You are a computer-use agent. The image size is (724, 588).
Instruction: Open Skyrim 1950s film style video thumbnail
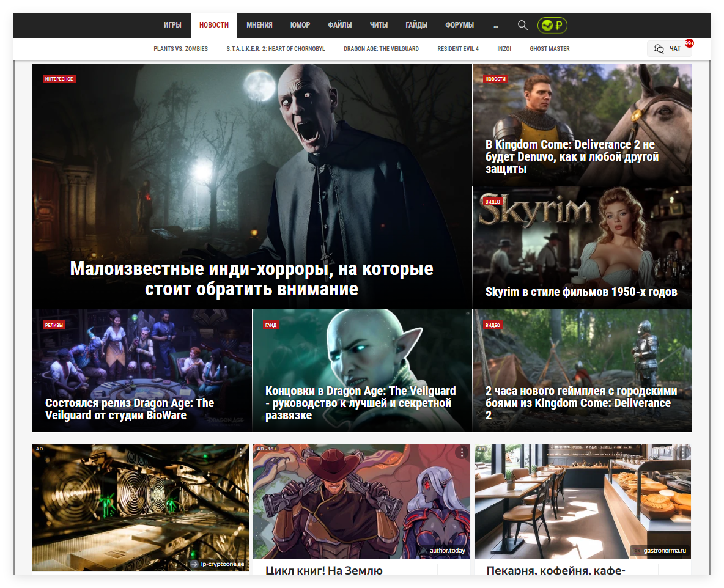pos(582,247)
